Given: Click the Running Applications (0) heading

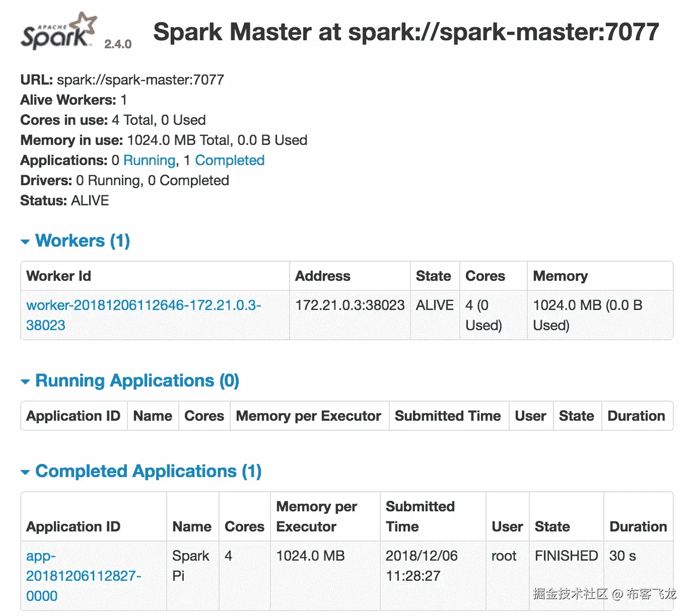Looking at the screenshot, I should 137,380.
